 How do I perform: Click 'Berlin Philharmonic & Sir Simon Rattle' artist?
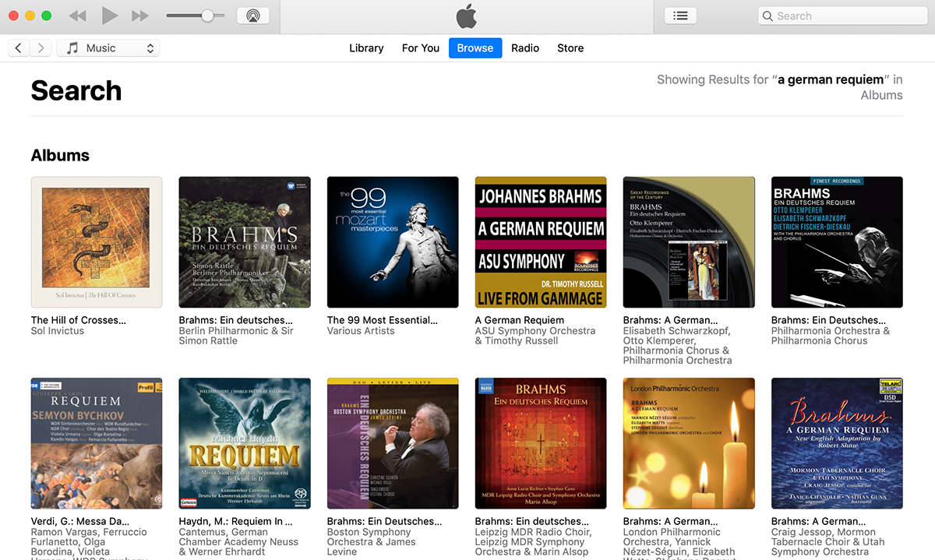point(236,336)
